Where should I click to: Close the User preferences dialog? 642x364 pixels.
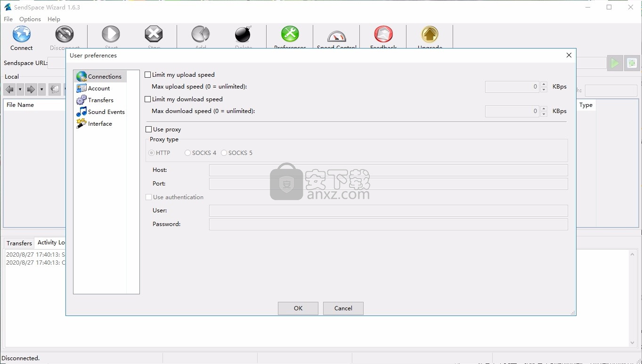pyautogui.click(x=569, y=55)
